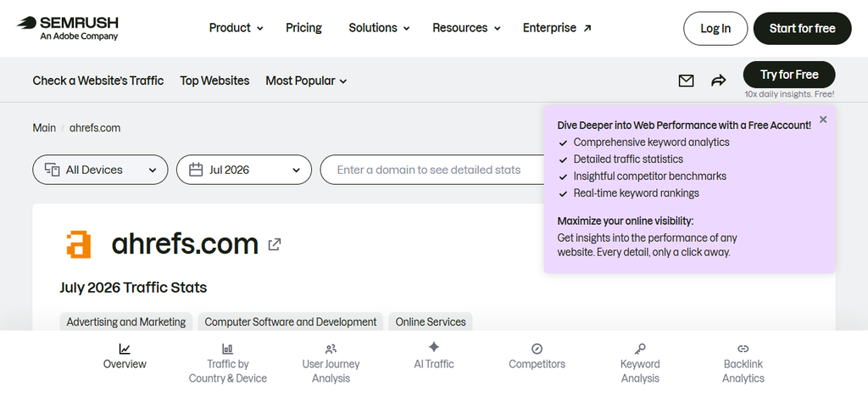The image size is (868, 397).
Task: Click Maximize your online visibility text
Action: click(626, 221)
